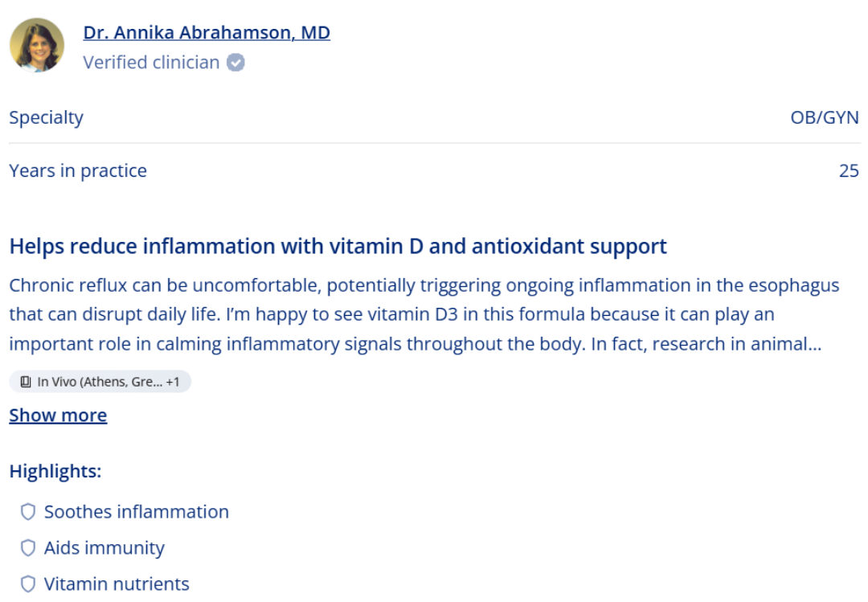Click the 25 years value

point(849,170)
